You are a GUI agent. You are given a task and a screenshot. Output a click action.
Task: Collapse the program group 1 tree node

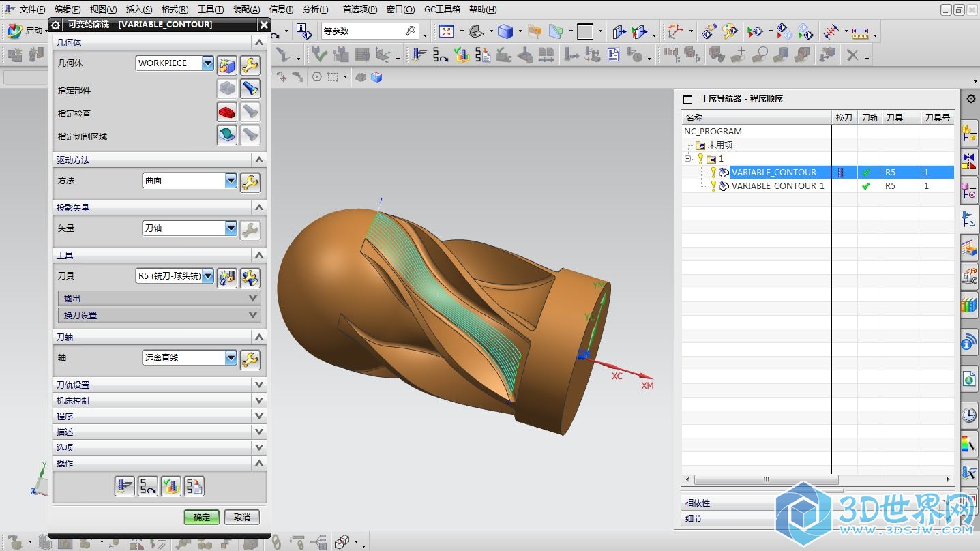[689, 158]
